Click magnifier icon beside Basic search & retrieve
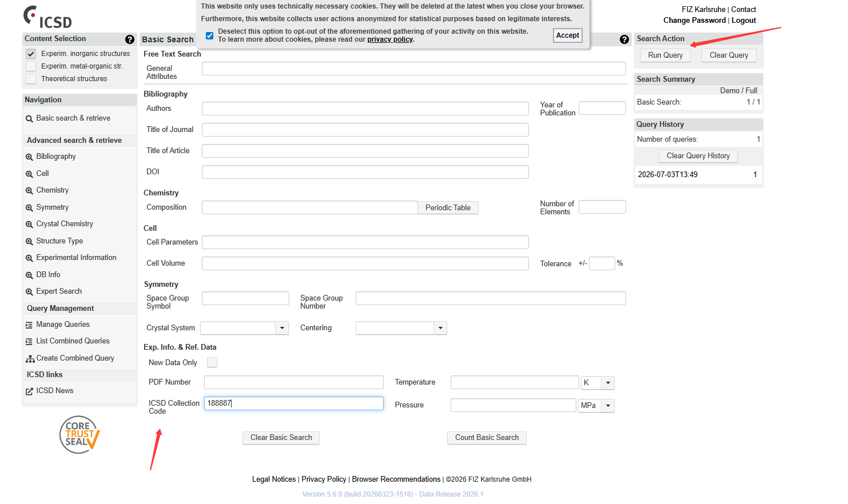This screenshot has width=848, height=504. tap(29, 119)
